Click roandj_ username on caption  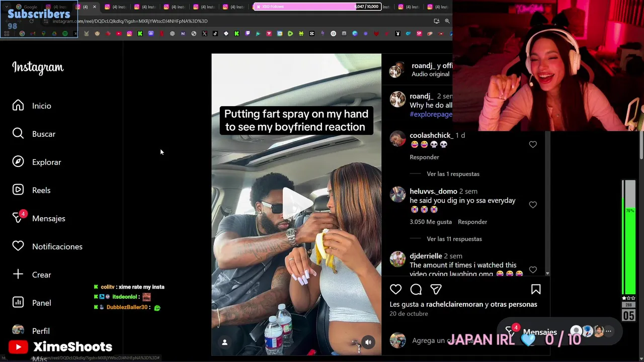point(421,96)
